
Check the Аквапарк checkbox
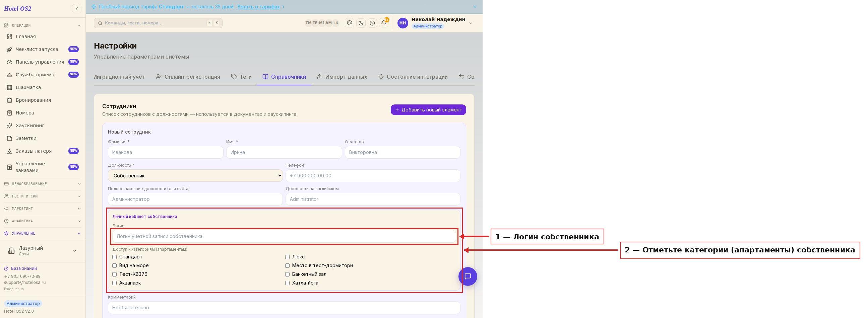(115, 283)
